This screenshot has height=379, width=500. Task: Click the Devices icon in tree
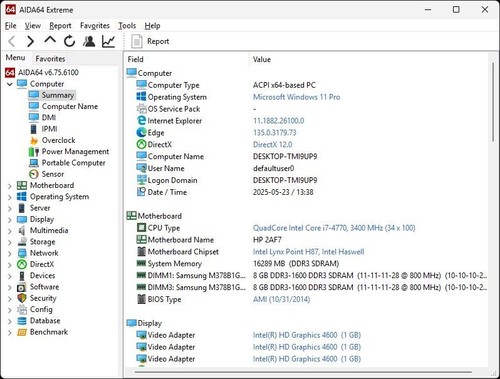[x=22, y=276]
